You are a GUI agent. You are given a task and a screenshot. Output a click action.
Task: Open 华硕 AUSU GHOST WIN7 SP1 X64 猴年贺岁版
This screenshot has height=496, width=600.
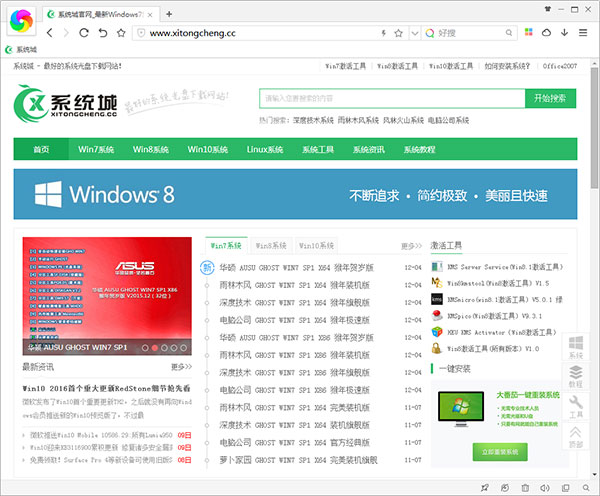297,268
